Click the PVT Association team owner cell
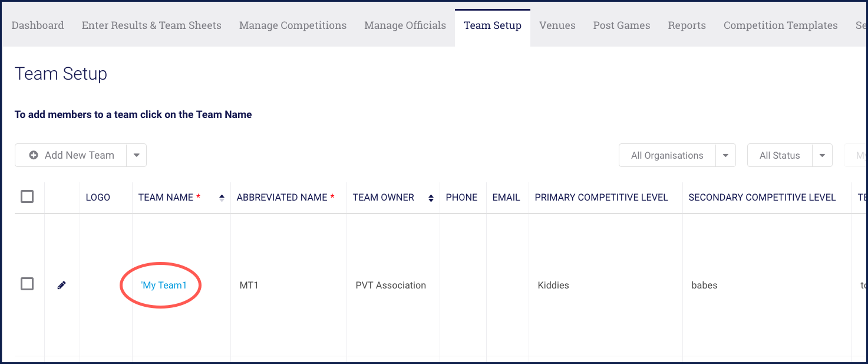The height and width of the screenshot is (364, 868). tap(391, 285)
